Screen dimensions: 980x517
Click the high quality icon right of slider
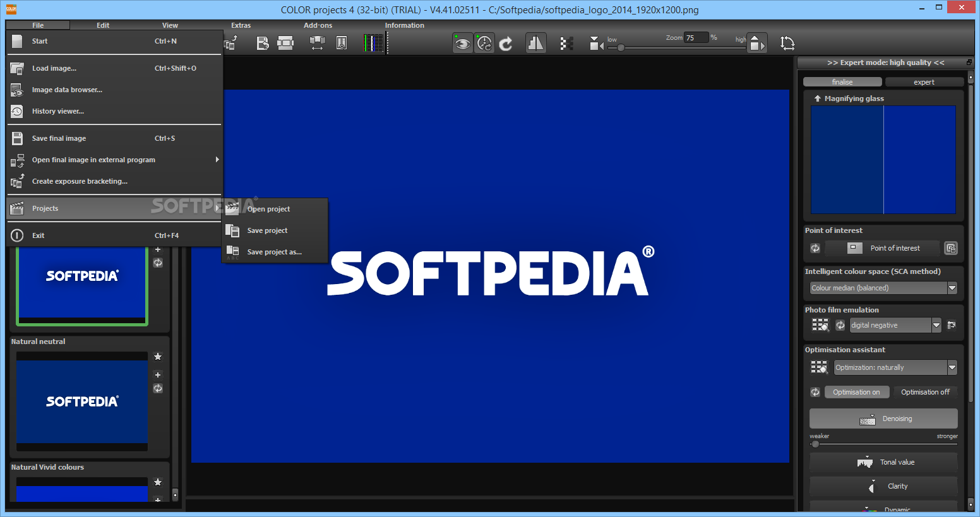(x=756, y=43)
